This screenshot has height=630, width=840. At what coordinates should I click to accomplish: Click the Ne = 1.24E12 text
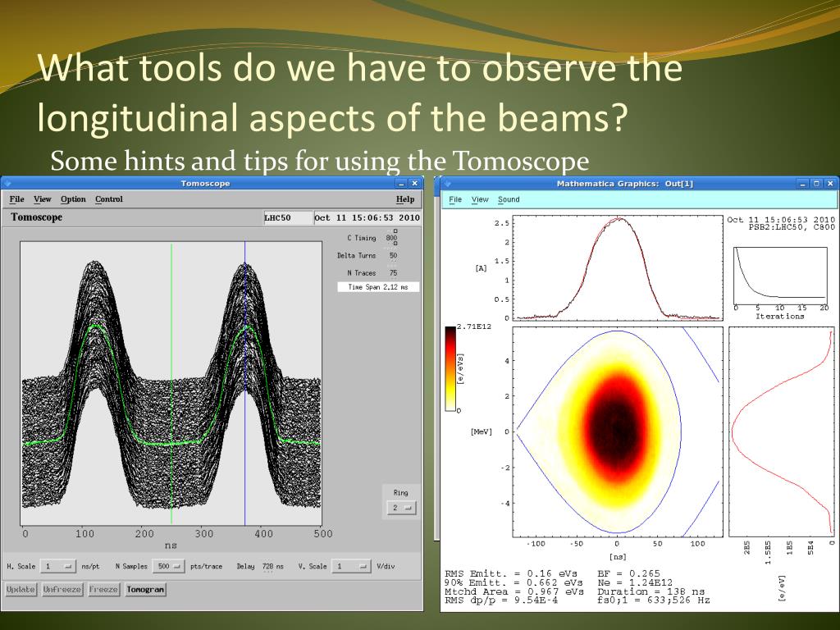636,583
